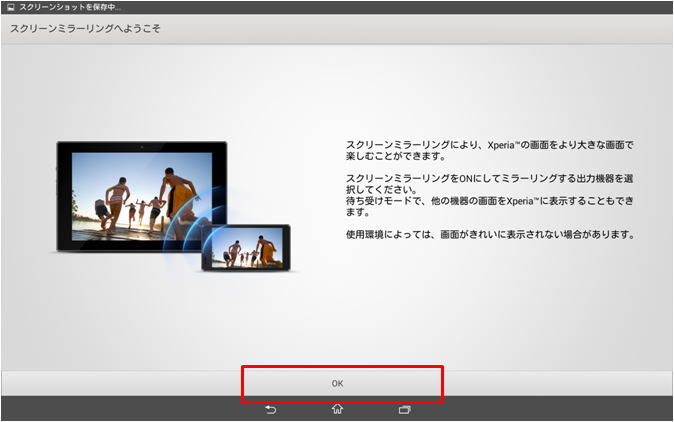Tap the screenshot saving notification icon
Image resolution: width=674 pixels, height=422 pixels.
(x=8, y=7)
